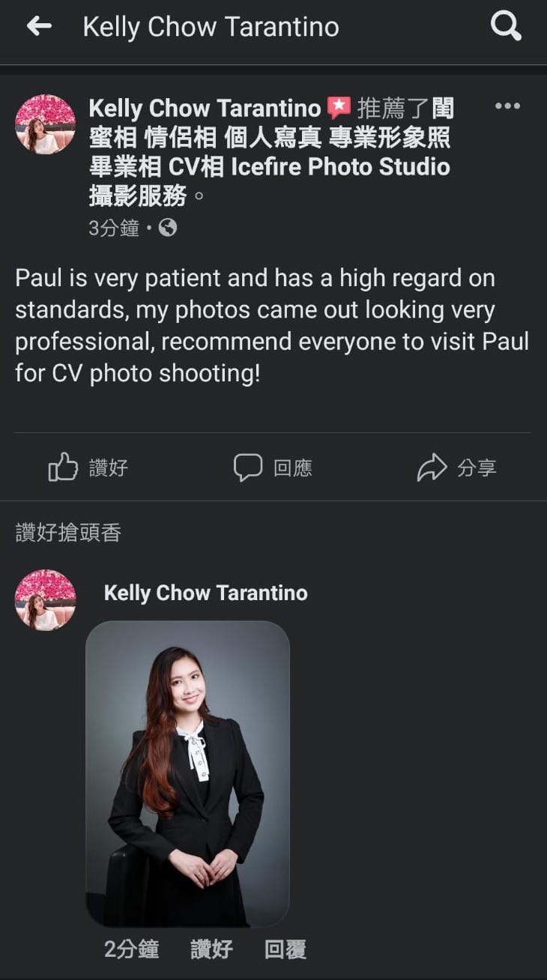The height and width of the screenshot is (980, 547).
Task: Tap the 回應 comment label
Action: (x=292, y=468)
